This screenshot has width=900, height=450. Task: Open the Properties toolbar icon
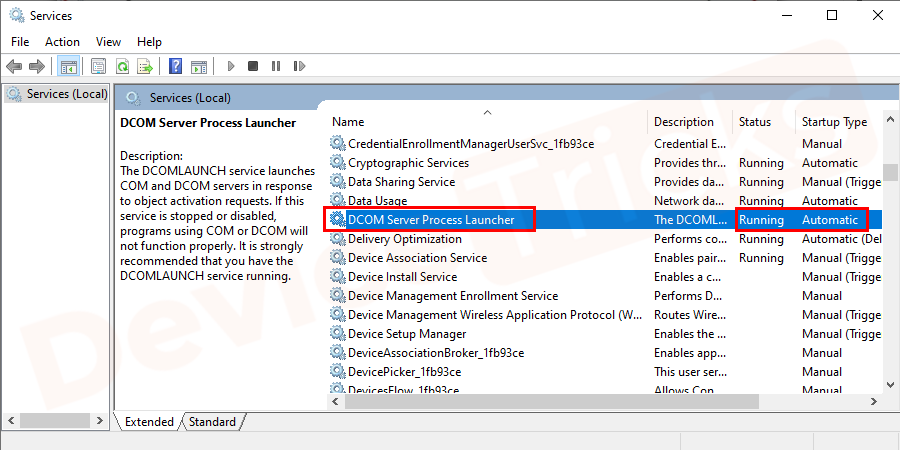(x=99, y=67)
